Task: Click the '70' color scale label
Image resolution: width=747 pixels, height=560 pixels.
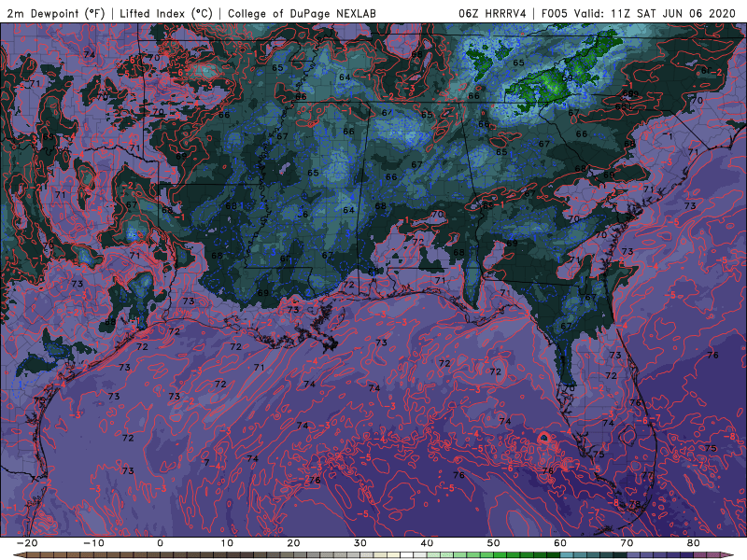Action: coord(627,543)
